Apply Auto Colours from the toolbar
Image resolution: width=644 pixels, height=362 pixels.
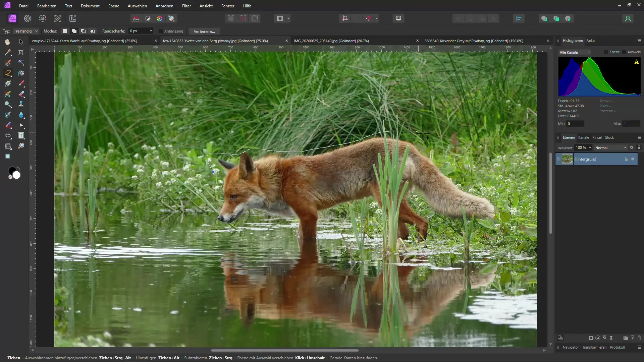(160, 18)
